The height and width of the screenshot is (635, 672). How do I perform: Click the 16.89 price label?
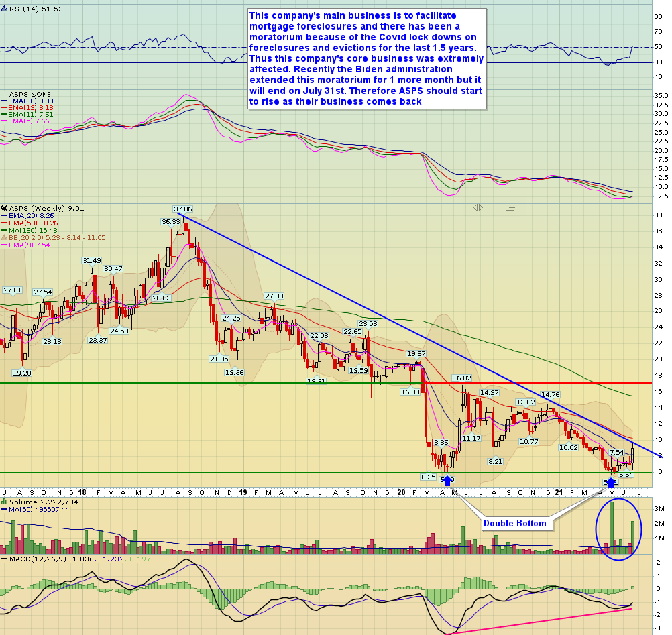tap(410, 392)
